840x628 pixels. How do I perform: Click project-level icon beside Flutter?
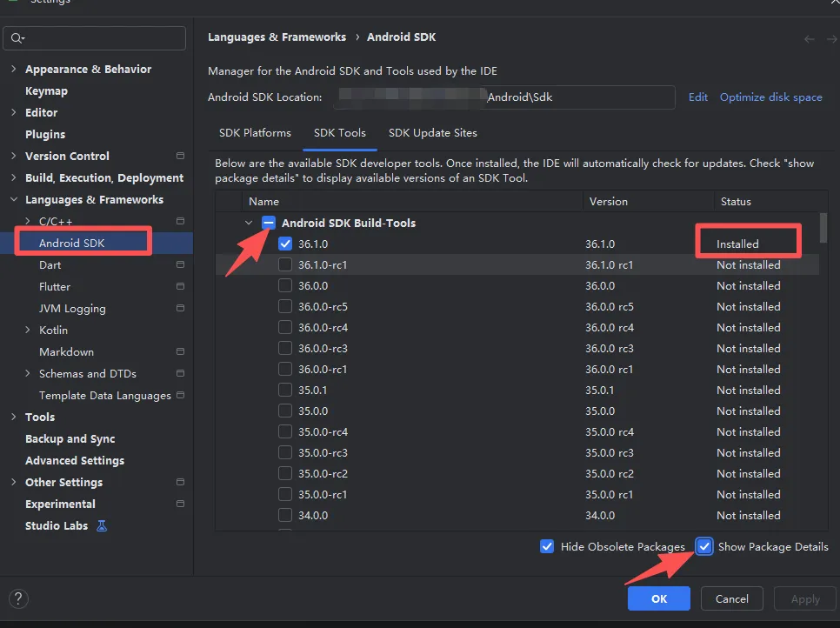coord(180,286)
